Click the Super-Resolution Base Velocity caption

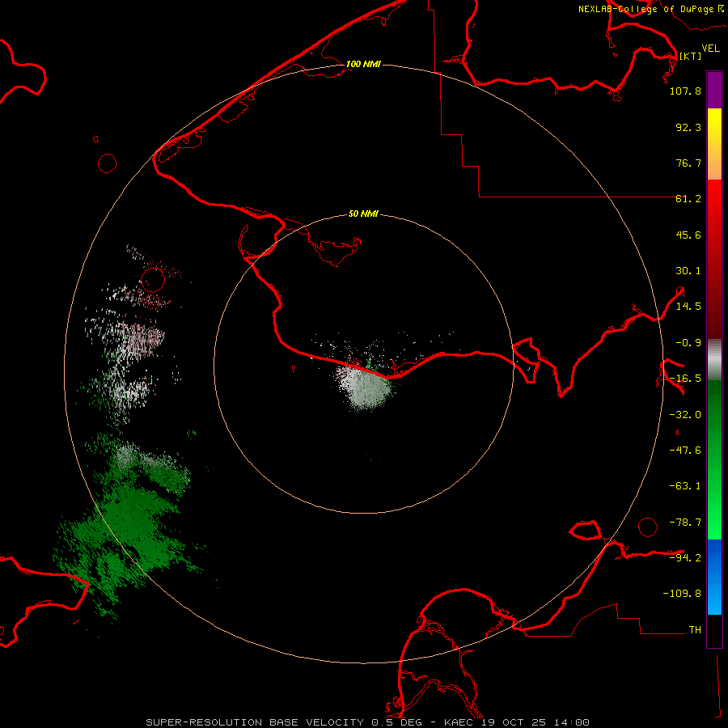pos(367,722)
